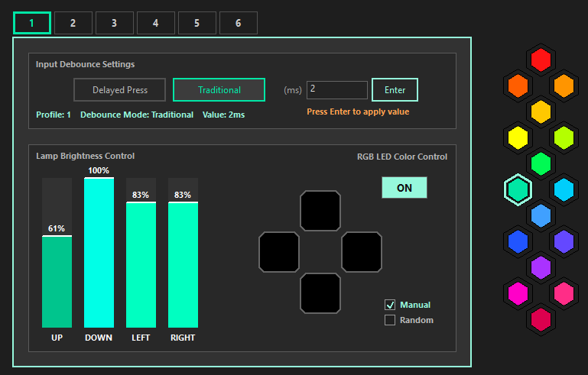Choose Traditional debounce mode

219,90
